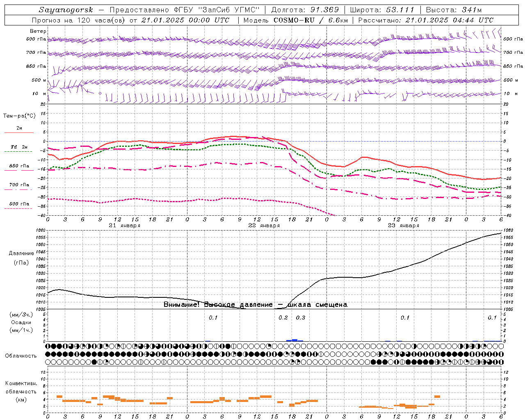The height and width of the screenshot is (420, 525).
Task: Click left '10 м' wind level label
Action: click(x=39, y=94)
